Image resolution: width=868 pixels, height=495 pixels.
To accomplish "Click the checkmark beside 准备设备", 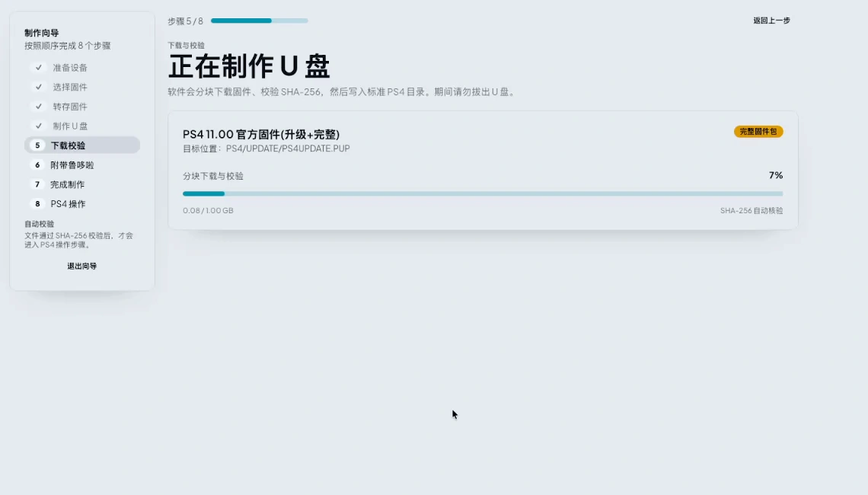I will (x=38, y=68).
